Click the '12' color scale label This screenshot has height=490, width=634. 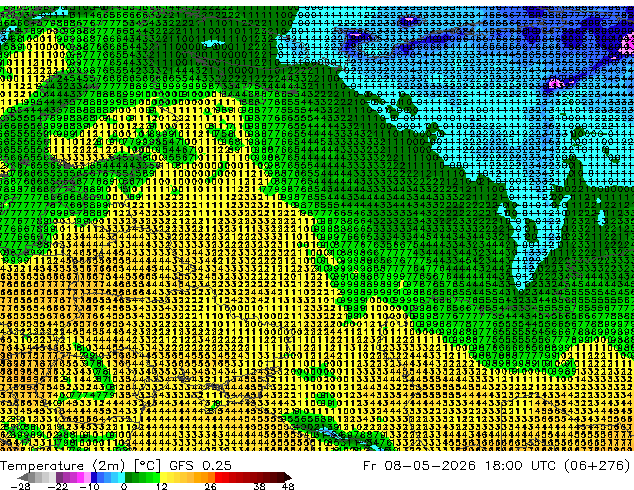coord(162,486)
